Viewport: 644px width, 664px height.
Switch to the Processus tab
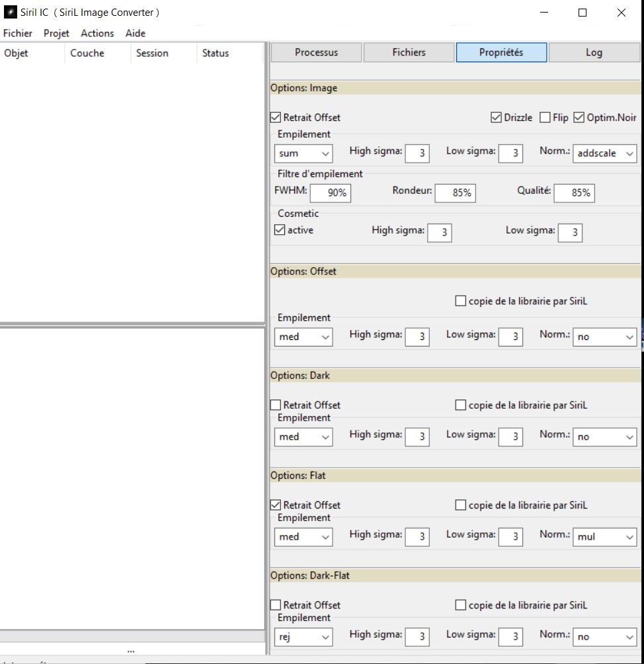coord(316,52)
